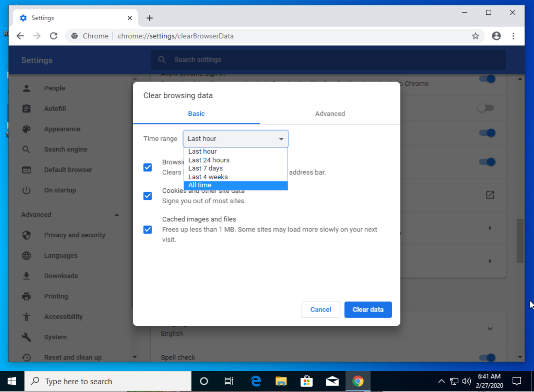The width and height of the screenshot is (534, 392).
Task: Reload the page with the refresh icon
Action: [54, 36]
